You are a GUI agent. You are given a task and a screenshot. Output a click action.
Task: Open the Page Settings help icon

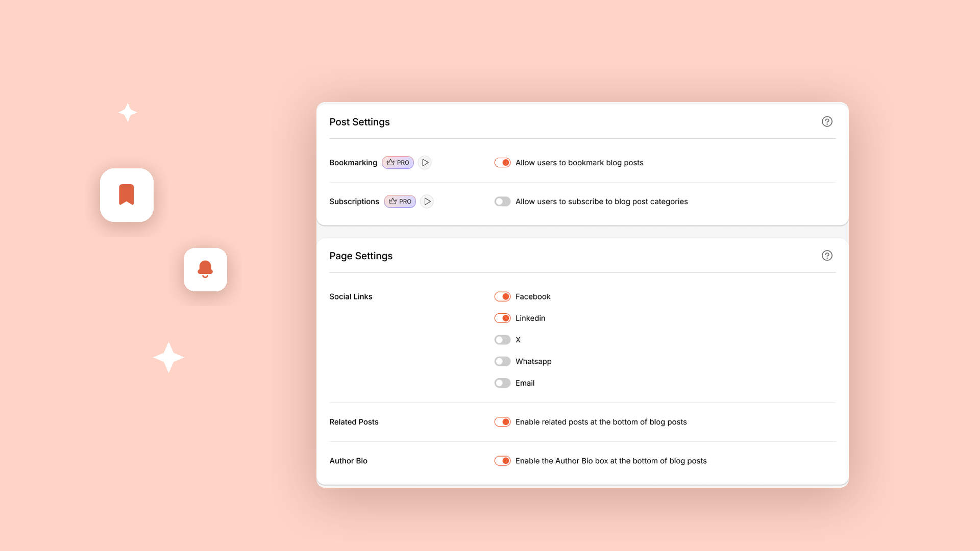[x=827, y=256]
